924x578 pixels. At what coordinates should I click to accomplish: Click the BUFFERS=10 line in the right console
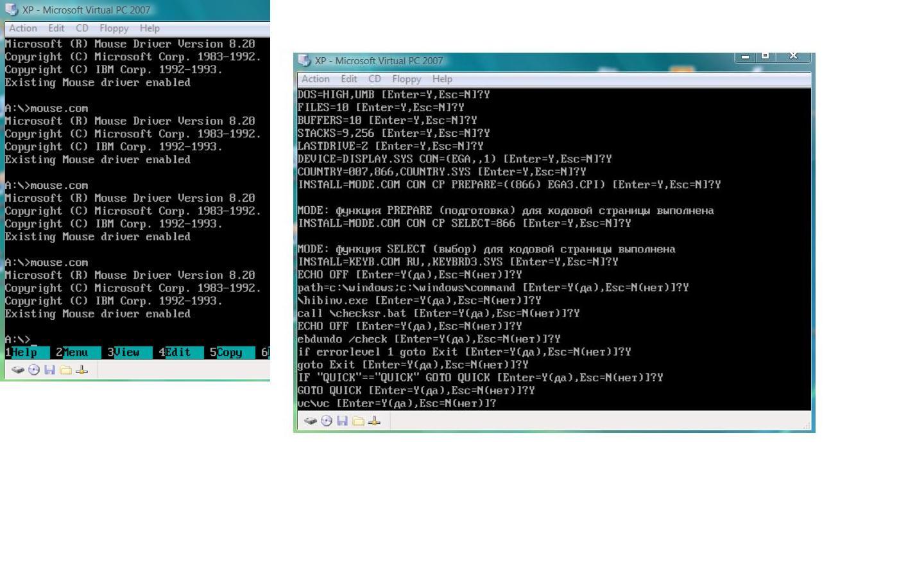(x=387, y=120)
